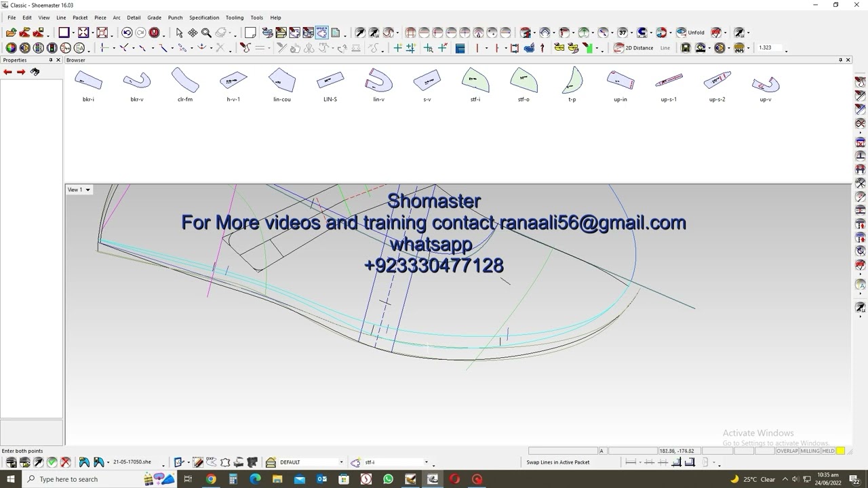
Task: Click the Swap Lines in Active Packet text
Action: point(558,462)
